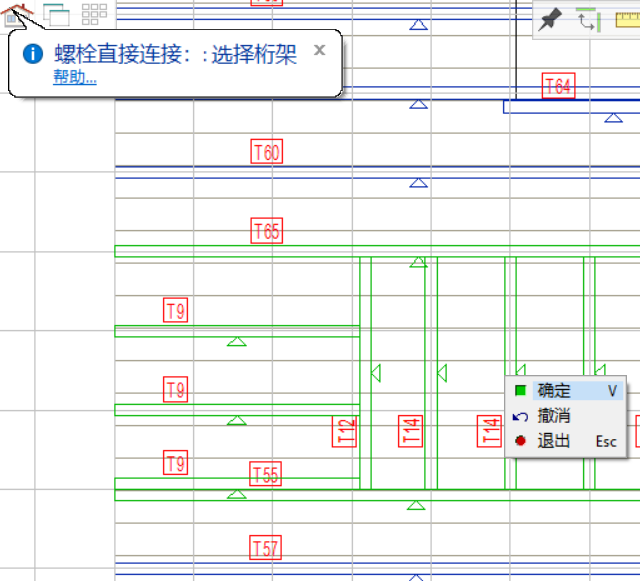Select truss label T57
This screenshot has height=581, width=640.
click(265, 548)
